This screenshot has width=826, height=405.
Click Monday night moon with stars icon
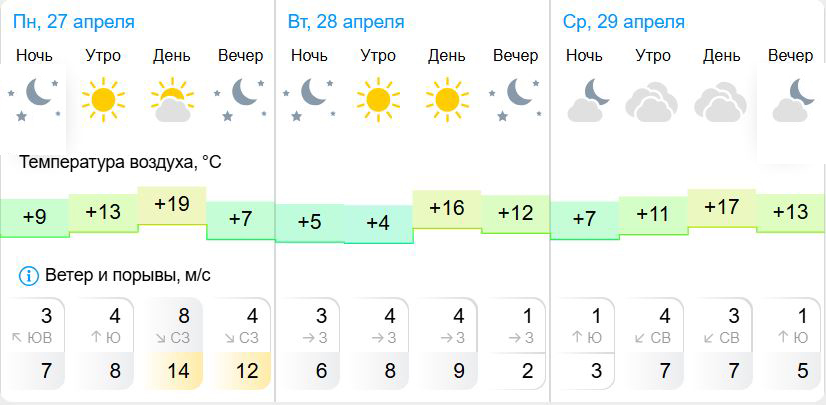coord(35,99)
